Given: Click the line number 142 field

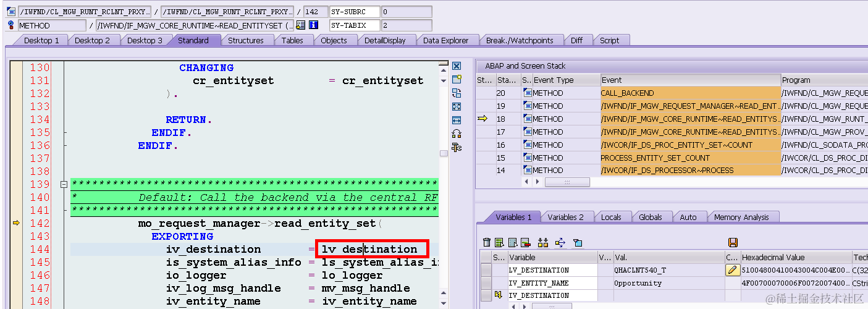Looking at the screenshot, I should (316, 12).
